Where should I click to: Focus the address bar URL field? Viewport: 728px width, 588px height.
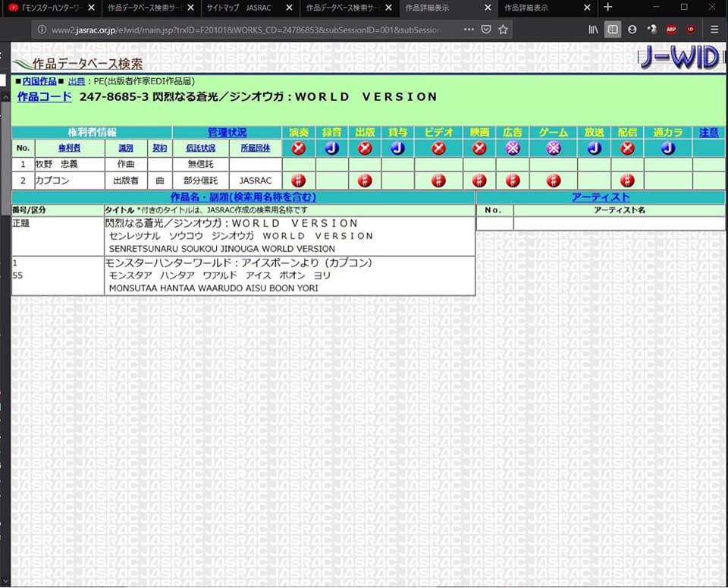click(246, 30)
